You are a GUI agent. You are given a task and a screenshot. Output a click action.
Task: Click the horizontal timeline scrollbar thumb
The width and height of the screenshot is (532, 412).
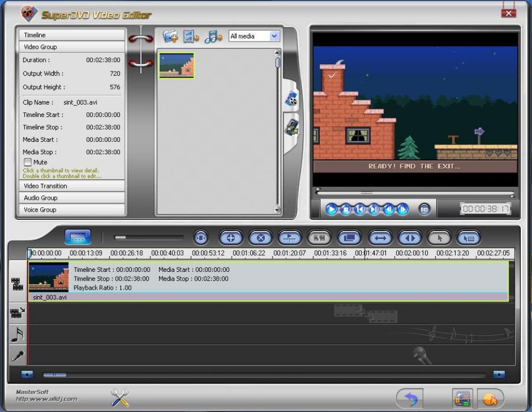[54, 375]
